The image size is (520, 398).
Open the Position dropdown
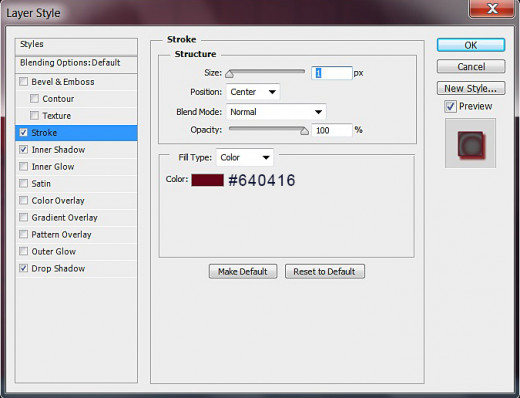tap(253, 92)
